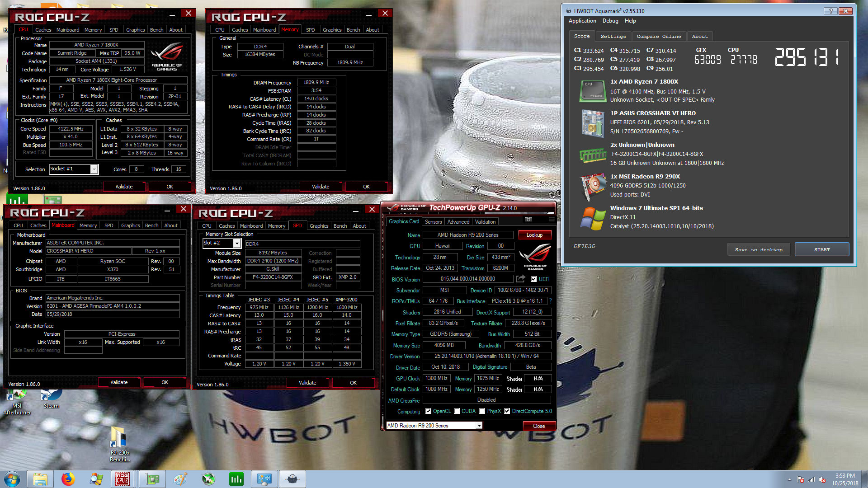Toggle the DirectCompute 5.0 checkbox
The height and width of the screenshot is (488, 868).
tap(507, 411)
